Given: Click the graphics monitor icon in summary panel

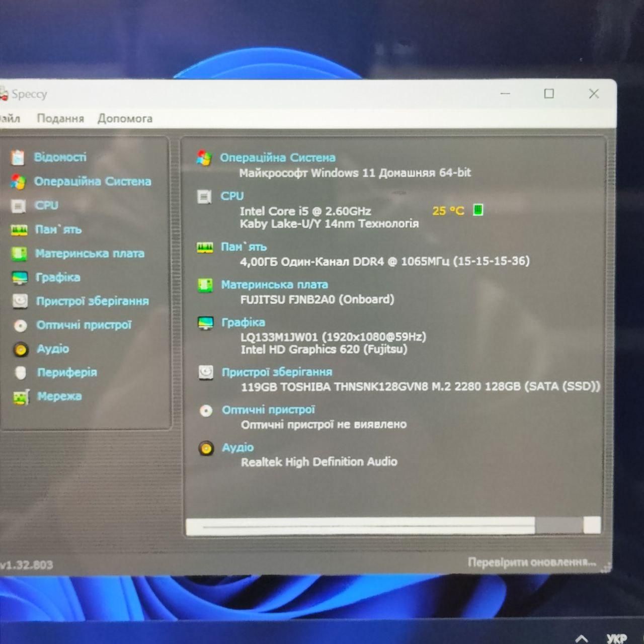Looking at the screenshot, I should [x=206, y=323].
